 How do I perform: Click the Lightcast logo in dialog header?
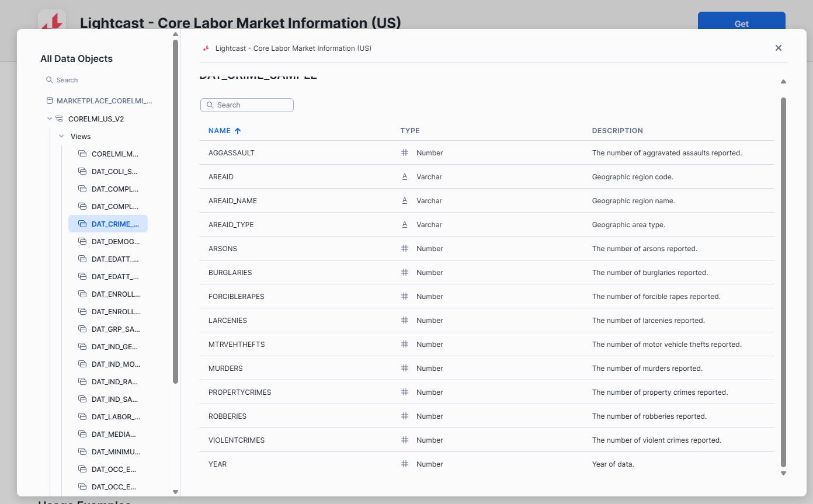(206, 48)
